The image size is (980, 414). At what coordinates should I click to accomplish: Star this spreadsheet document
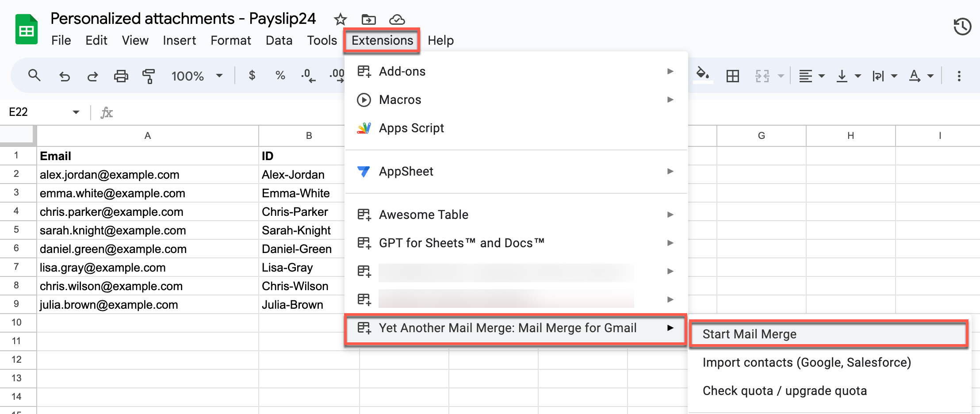point(340,19)
